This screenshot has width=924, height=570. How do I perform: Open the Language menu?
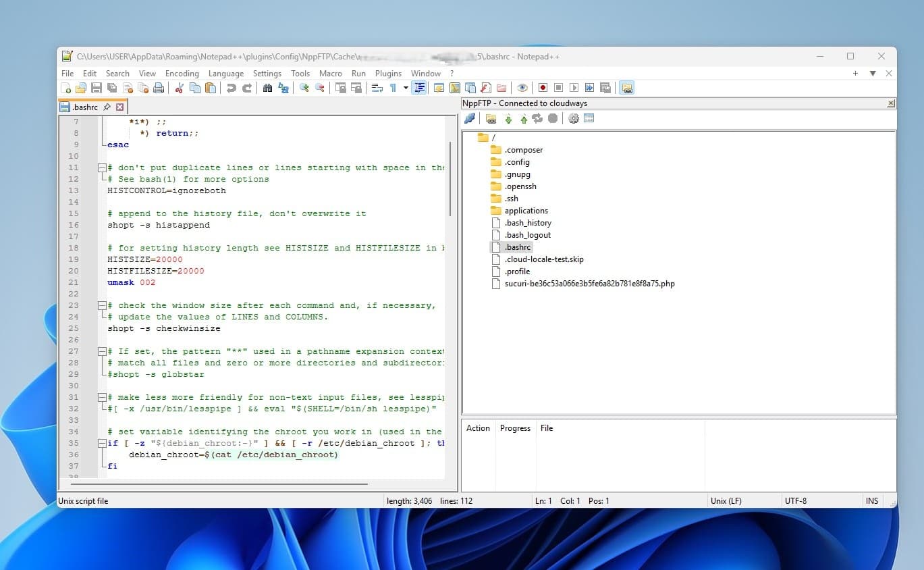(x=226, y=74)
